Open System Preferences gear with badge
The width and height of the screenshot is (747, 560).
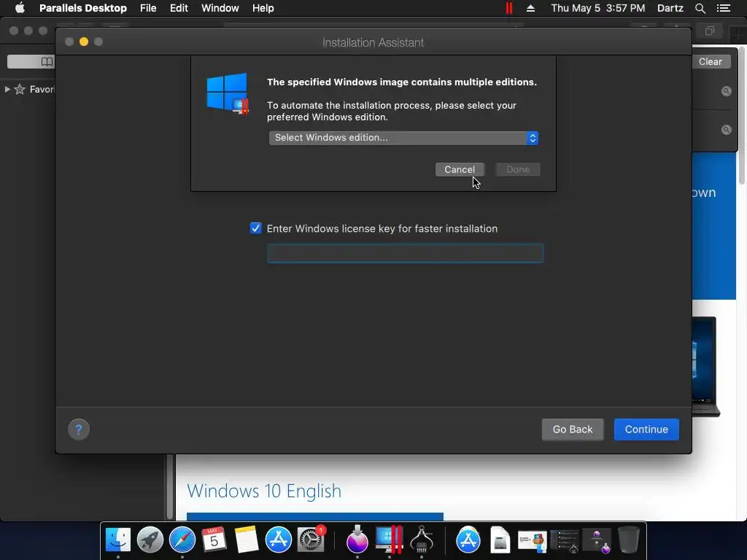[311, 540]
